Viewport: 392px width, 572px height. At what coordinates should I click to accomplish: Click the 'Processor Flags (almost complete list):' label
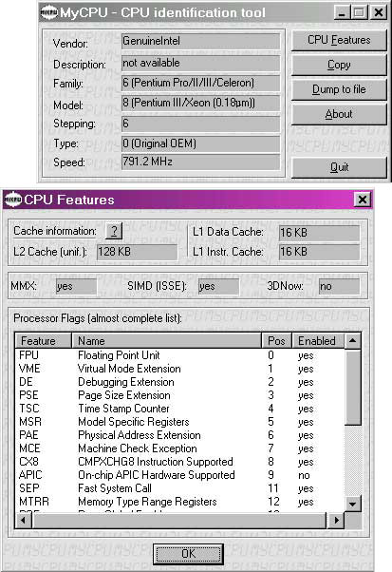click(97, 318)
